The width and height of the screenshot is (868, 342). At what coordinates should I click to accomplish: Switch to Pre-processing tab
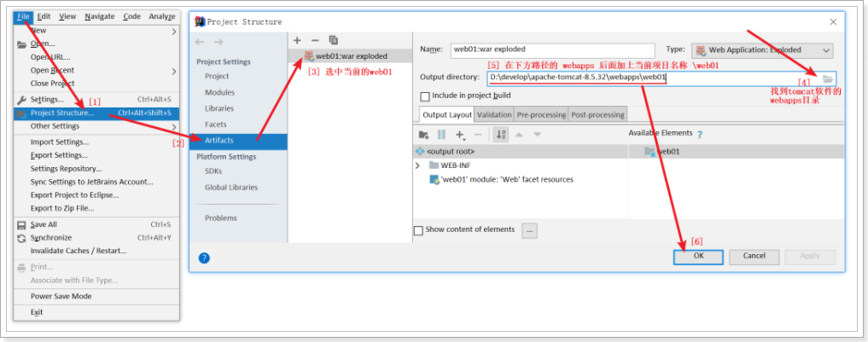coord(541,114)
